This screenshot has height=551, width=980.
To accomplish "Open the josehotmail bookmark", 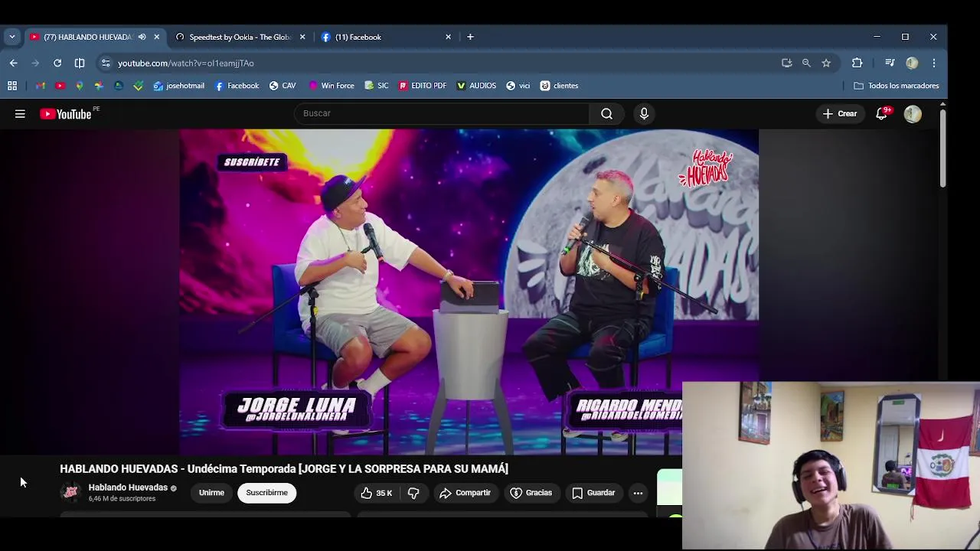I will click(x=179, y=86).
